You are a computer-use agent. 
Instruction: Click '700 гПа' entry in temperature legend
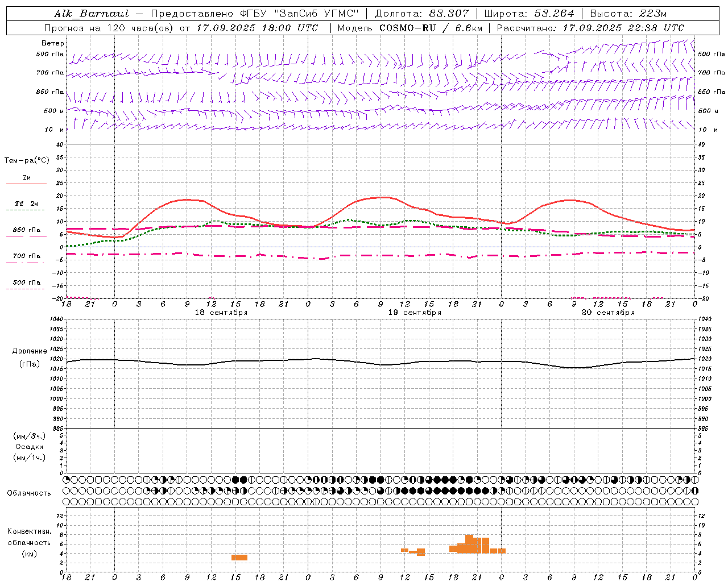(27, 256)
